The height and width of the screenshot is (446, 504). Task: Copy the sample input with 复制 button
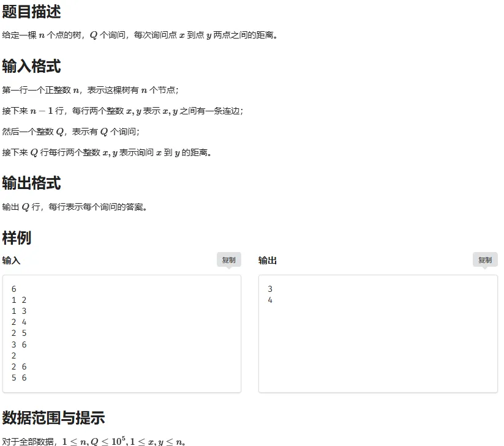tap(229, 260)
